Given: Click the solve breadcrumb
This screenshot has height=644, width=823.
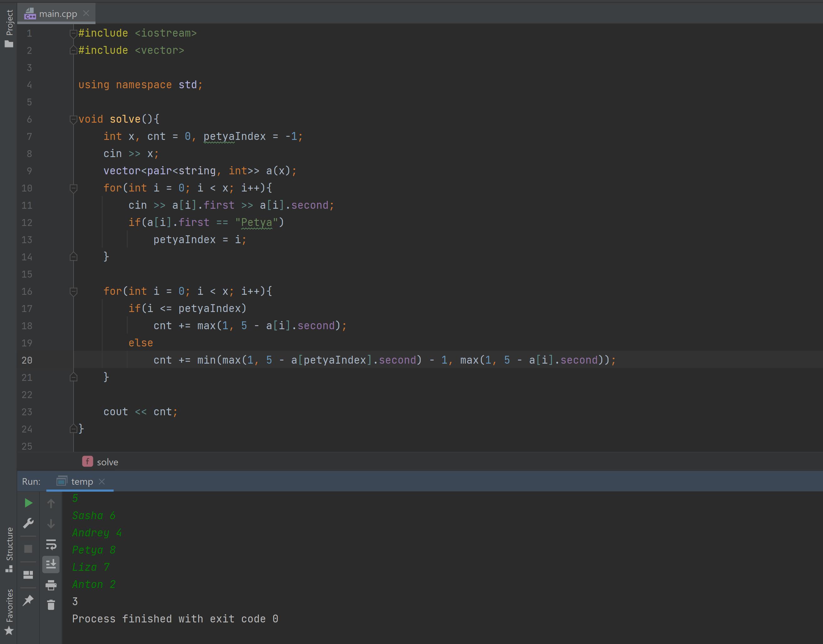Looking at the screenshot, I should [100, 462].
